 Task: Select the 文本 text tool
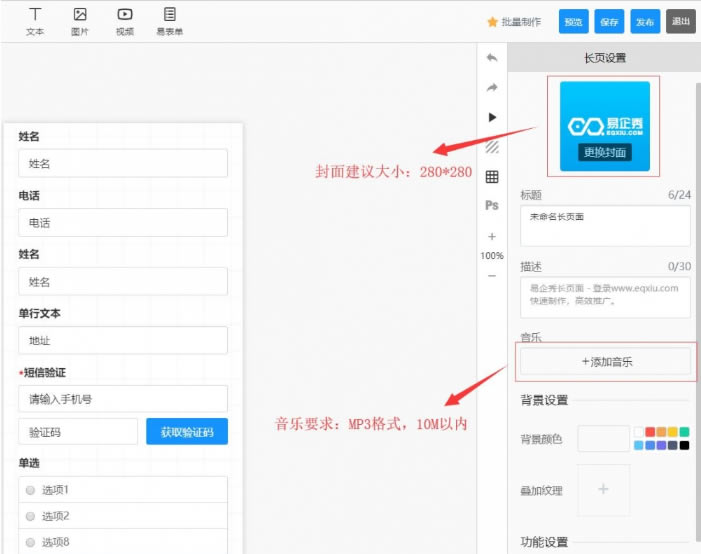click(35, 21)
